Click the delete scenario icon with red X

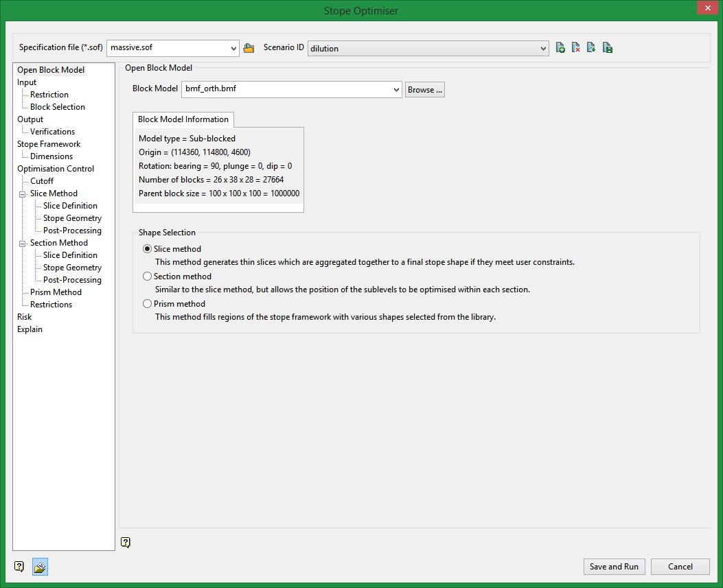[576, 48]
